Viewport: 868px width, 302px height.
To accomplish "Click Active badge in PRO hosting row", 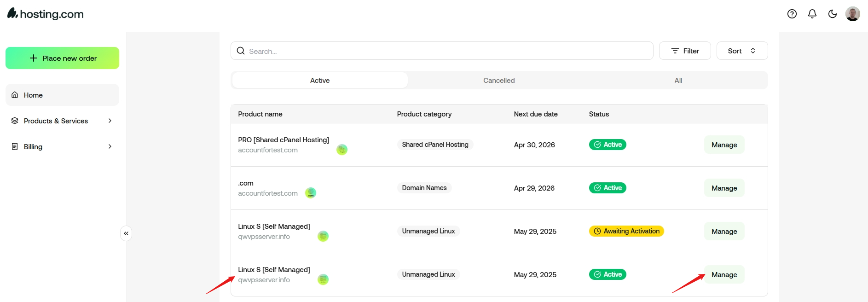I will 608,145.
